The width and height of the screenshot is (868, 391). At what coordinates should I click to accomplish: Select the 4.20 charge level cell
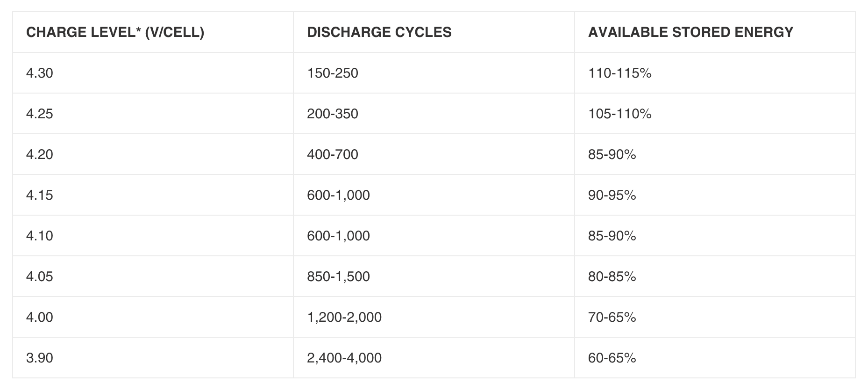click(153, 154)
